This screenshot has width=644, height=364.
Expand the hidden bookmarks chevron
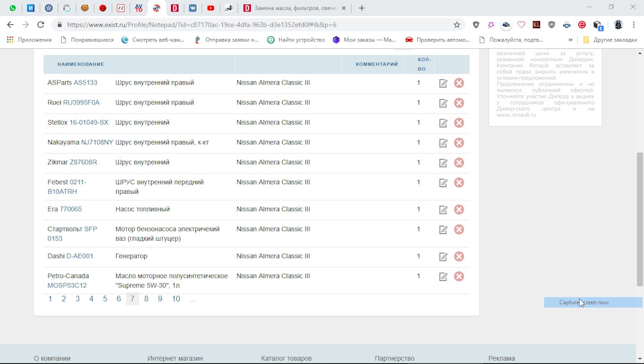tap(570, 40)
